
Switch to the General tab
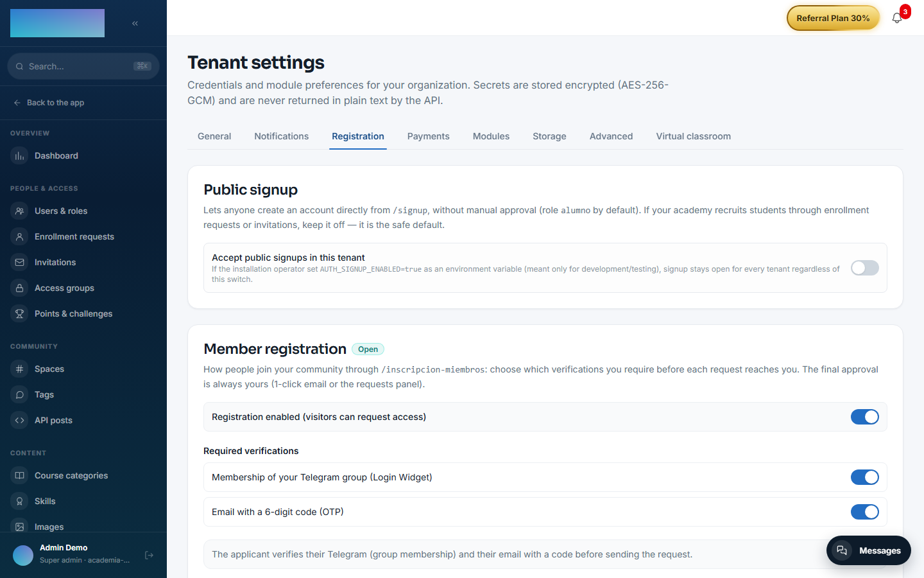[214, 136]
